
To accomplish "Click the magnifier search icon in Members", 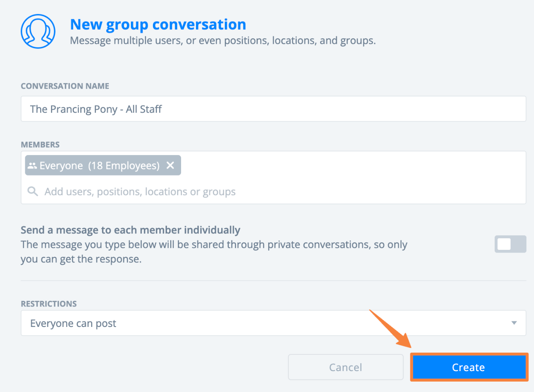I will (33, 192).
